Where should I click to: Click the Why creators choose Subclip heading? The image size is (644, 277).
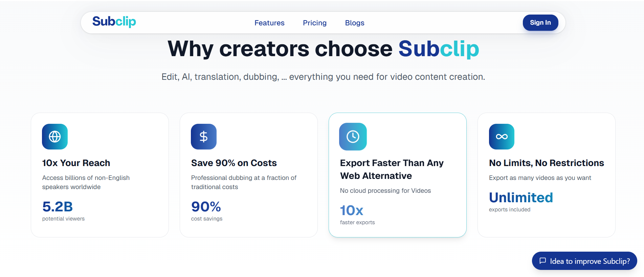(x=322, y=48)
